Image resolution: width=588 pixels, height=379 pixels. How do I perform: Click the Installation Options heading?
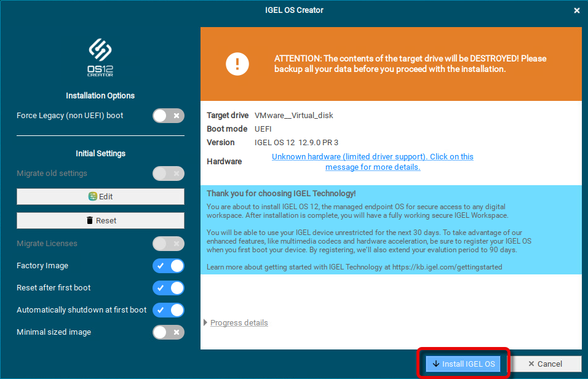[x=100, y=96]
